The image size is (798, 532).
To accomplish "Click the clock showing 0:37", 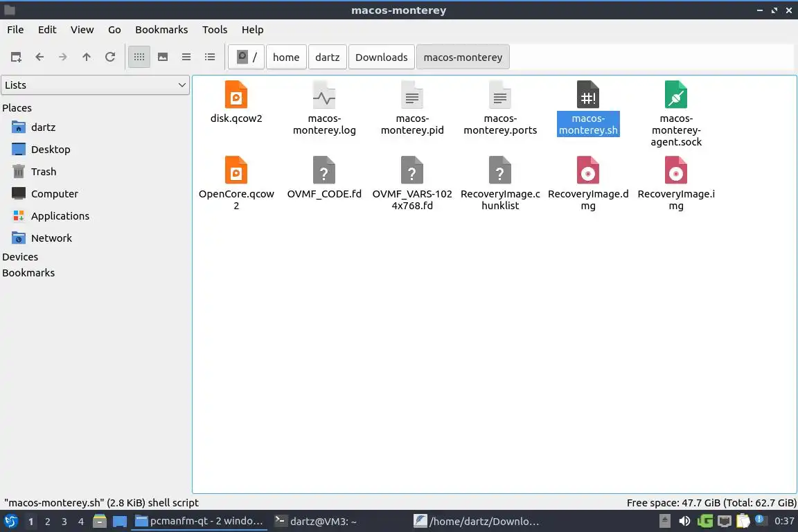I will (x=783, y=522).
